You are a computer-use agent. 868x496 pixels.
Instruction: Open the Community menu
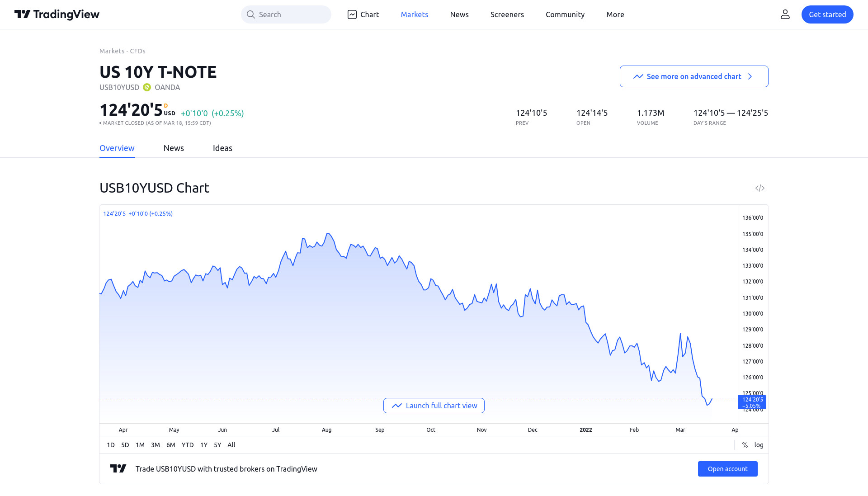(x=565, y=14)
